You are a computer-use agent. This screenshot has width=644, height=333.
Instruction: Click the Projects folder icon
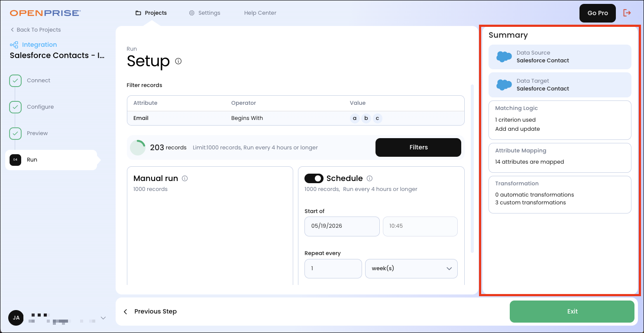[138, 13]
